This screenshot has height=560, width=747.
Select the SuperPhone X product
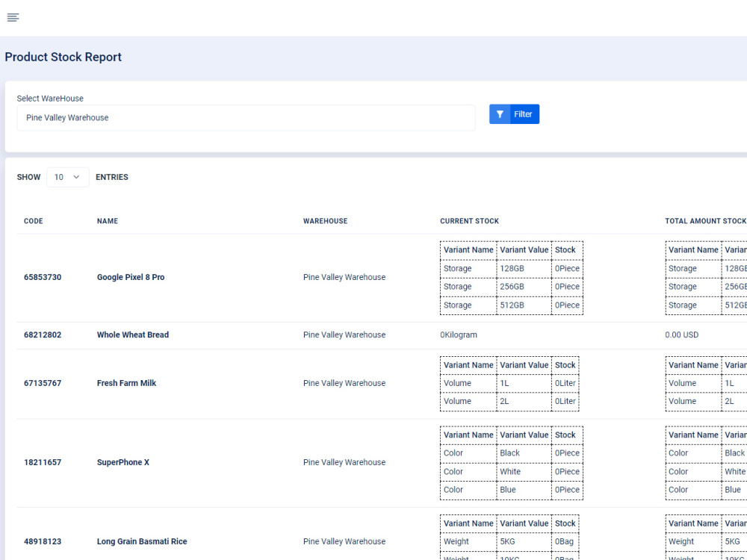[123, 462]
